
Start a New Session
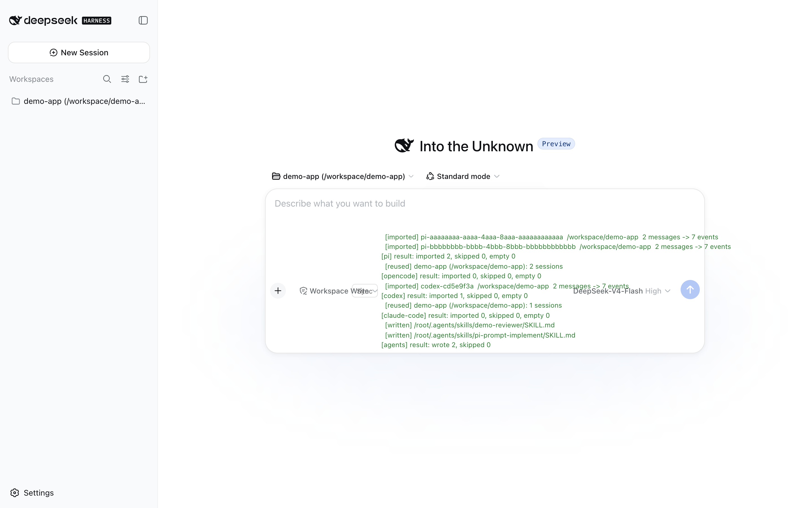(x=79, y=53)
